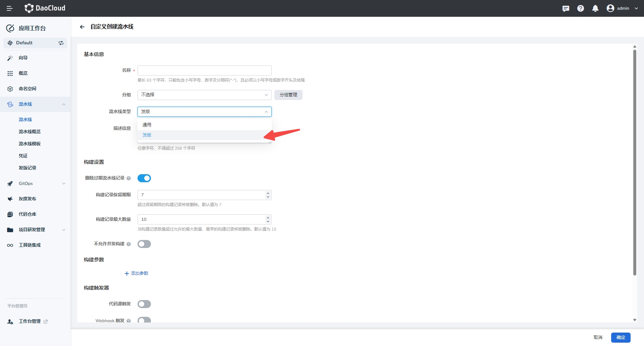Click the 添加参数 link
644x346 pixels.
[137, 274]
